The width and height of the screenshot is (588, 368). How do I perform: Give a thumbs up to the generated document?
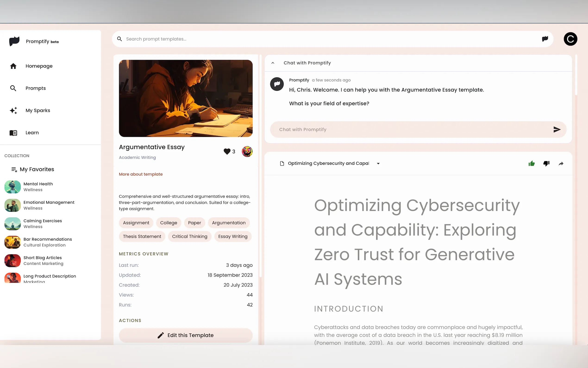coord(532,163)
